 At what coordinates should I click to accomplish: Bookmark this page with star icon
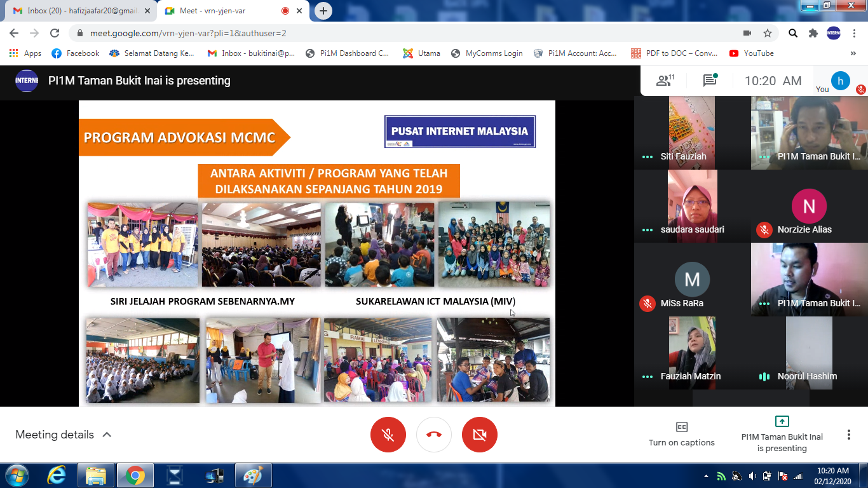[x=768, y=33]
